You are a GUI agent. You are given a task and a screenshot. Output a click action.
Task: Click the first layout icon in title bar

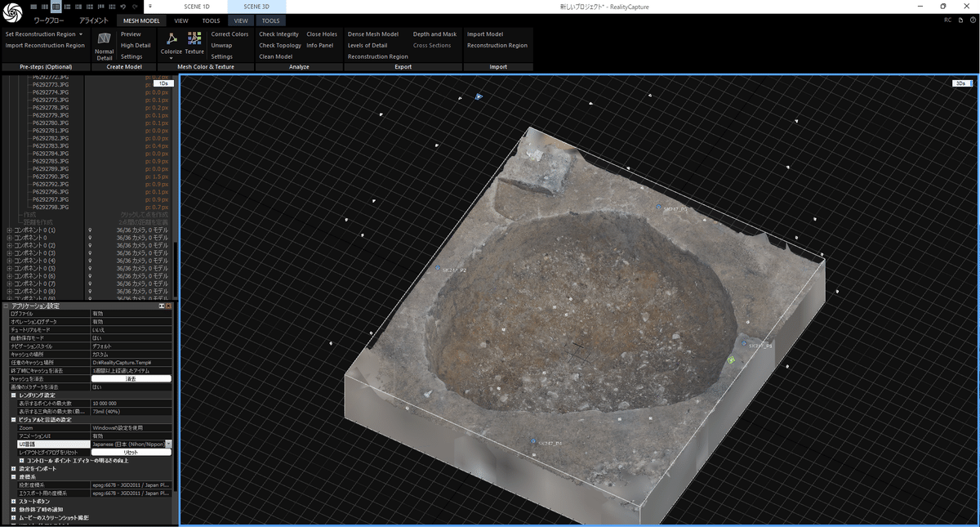(x=34, y=6)
